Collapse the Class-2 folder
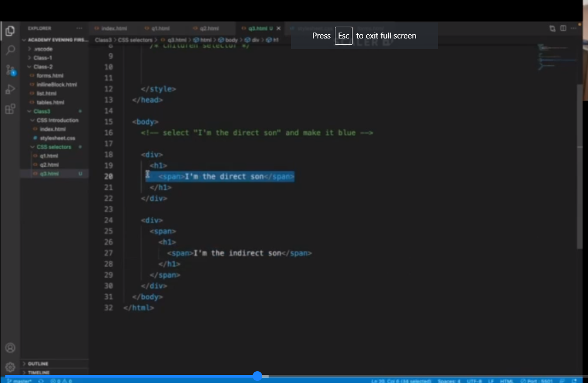The height and width of the screenshot is (383, 588). coord(43,67)
